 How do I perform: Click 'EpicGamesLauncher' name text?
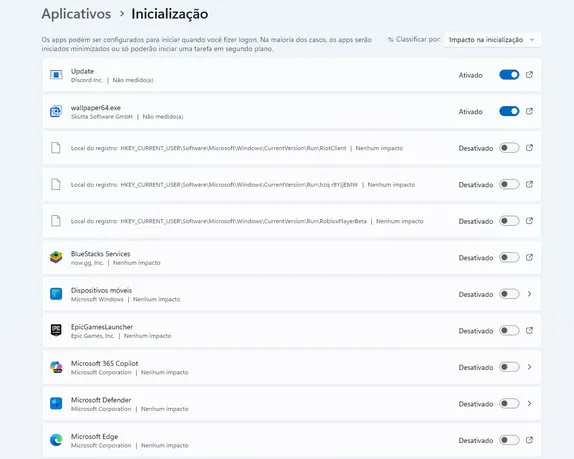pos(102,327)
